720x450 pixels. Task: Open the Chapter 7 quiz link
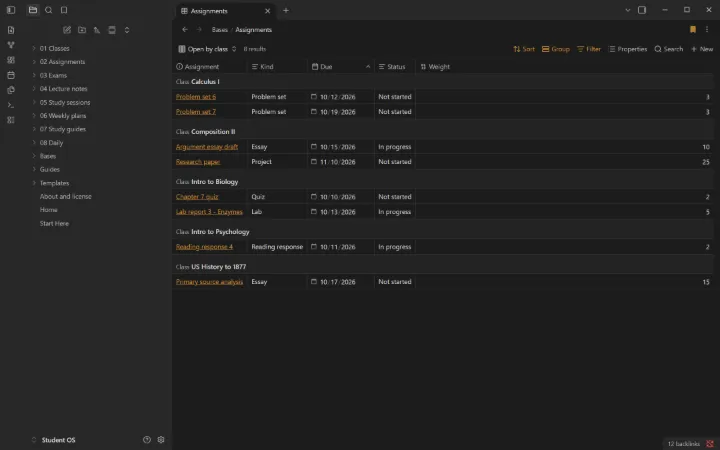click(197, 197)
